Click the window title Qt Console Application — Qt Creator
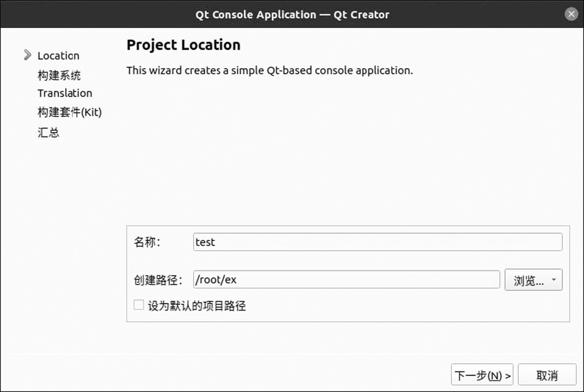Screen dimensions: 584x392 click(x=292, y=14)
